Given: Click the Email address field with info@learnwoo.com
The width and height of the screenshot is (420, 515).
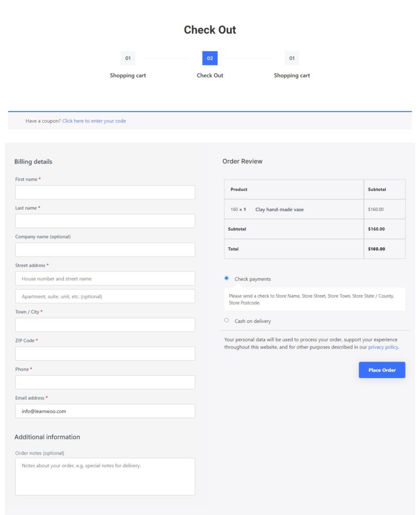Looking at the screenshot, I should pos(105,411).
